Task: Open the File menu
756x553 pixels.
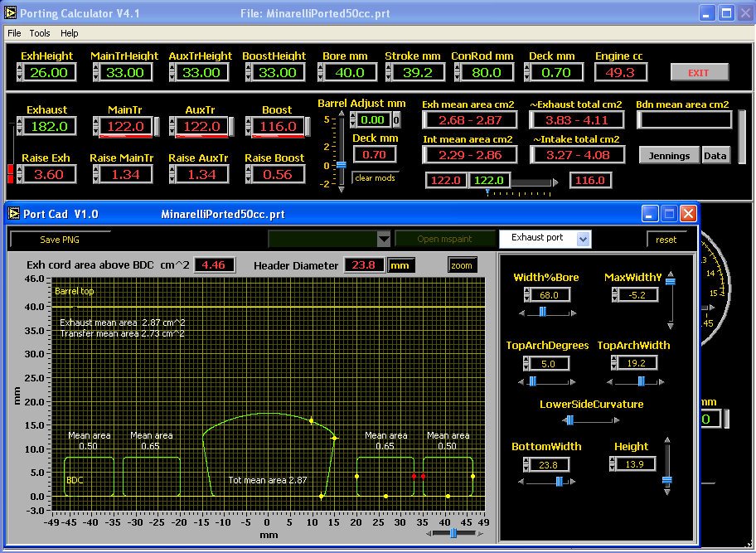Action: click(14, 33)
